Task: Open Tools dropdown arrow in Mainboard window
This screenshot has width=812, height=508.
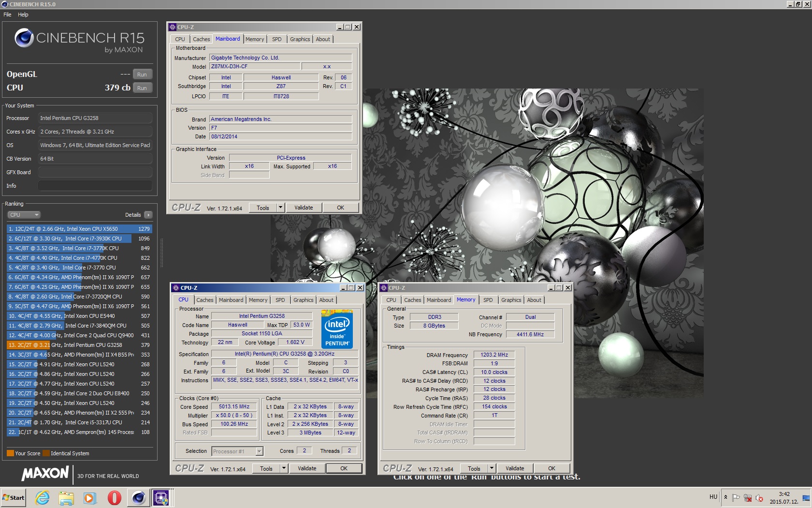Action: 280,208
